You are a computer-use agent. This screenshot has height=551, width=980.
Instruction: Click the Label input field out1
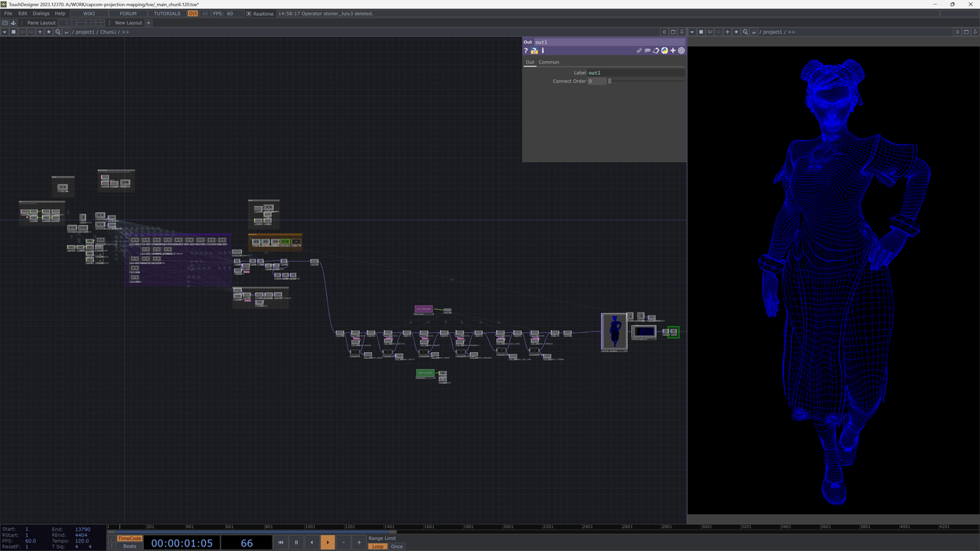tap(635, 73)
